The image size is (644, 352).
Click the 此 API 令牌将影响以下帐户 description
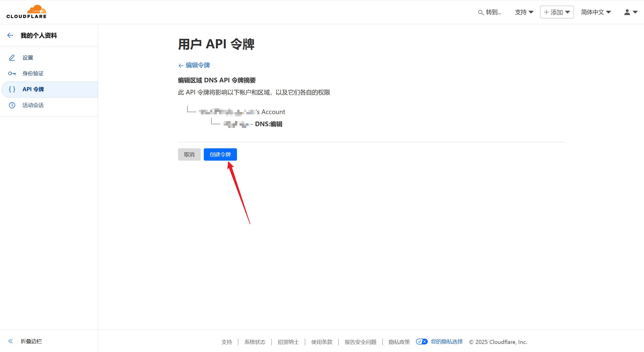pos(254,92)
